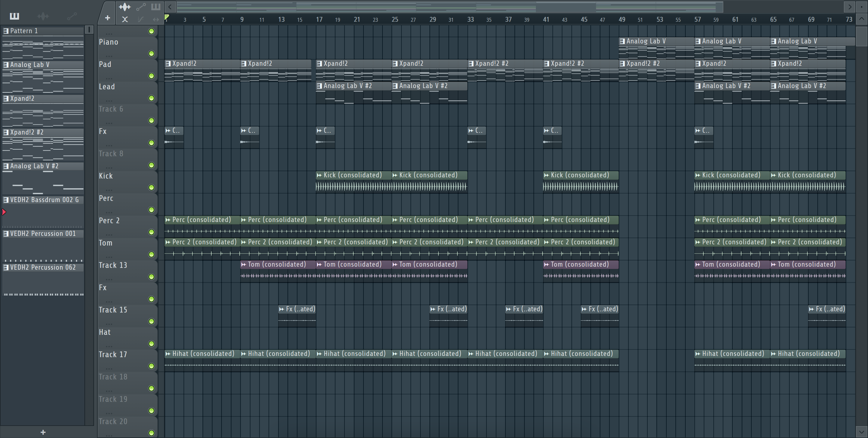Image resolution: width=868 pixels, height=438 pixels.
Task: Click the left arrow on horizontal overview
Action: tap(170, 7)
